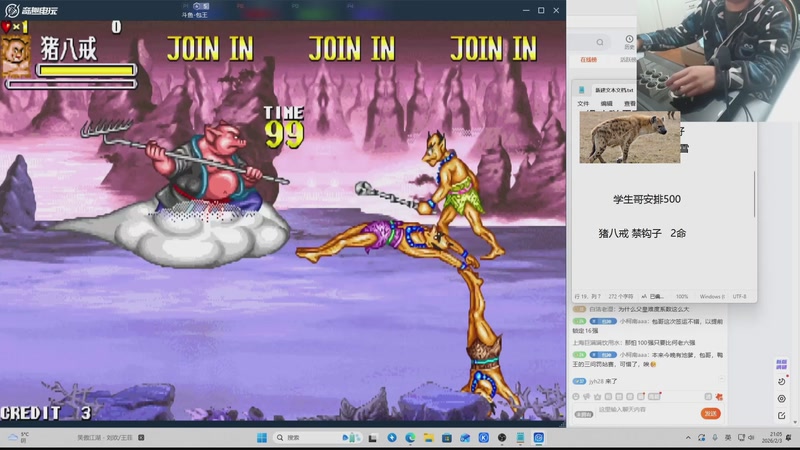Click the network tray icon
800x450 pixels.
pos(741,438)
